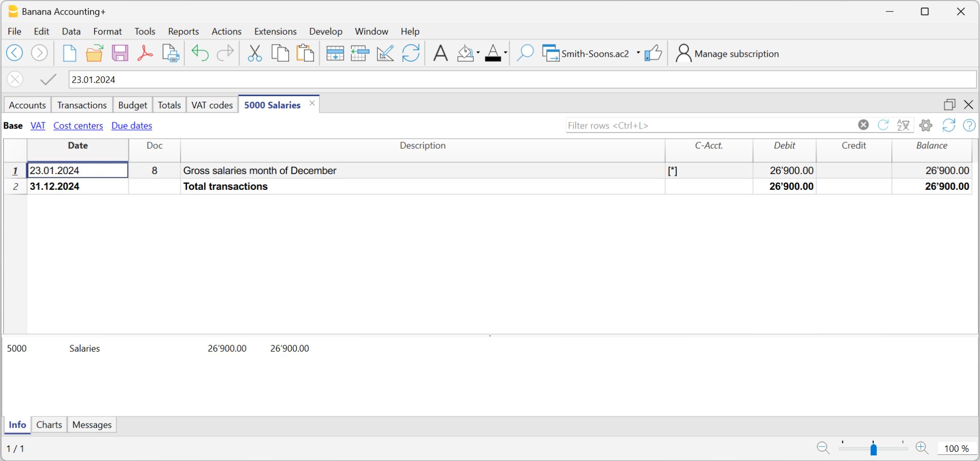The width and height of the screenshot is (980, 461).
Task: Open the account card settings gear
Action: (x=926, y=125)
